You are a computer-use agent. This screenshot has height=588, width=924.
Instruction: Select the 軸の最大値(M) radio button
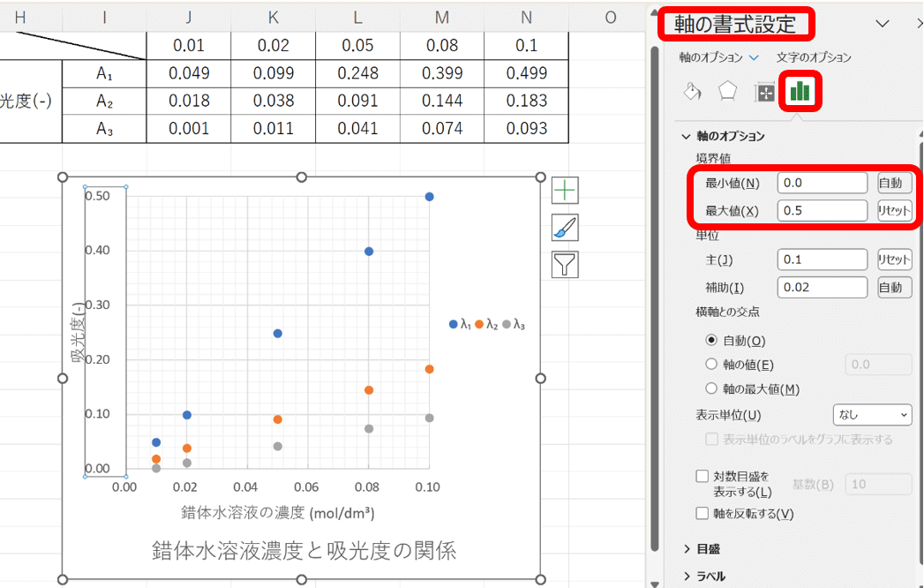pos(711,388)
